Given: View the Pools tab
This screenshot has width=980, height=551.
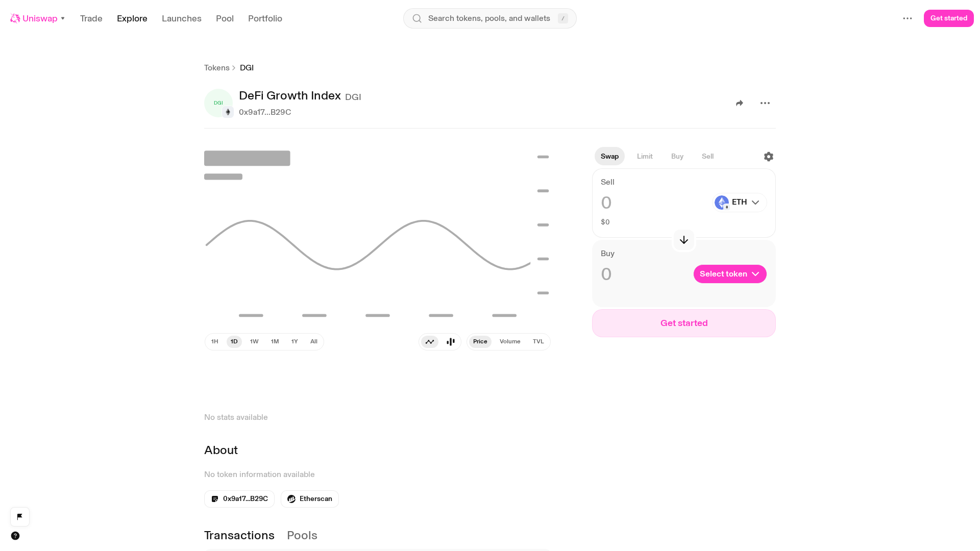Looking at the screenshot, I should pos(302,535).
